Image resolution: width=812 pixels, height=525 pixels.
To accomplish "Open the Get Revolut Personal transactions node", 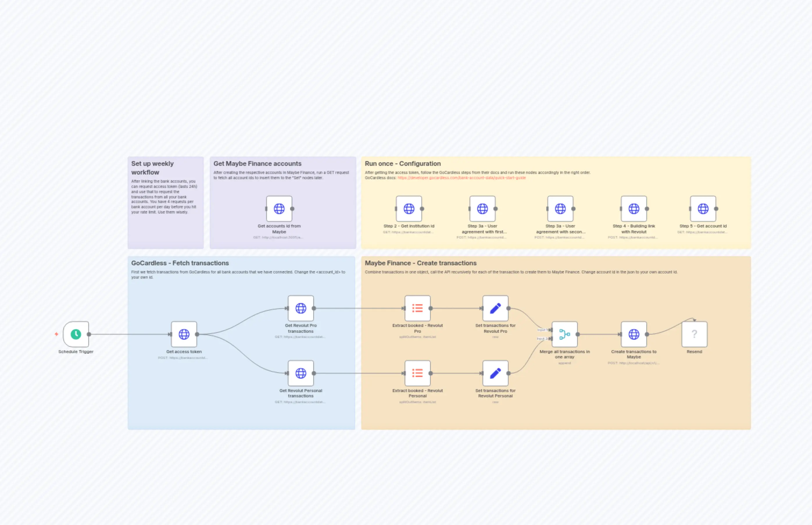I will 301,374.
